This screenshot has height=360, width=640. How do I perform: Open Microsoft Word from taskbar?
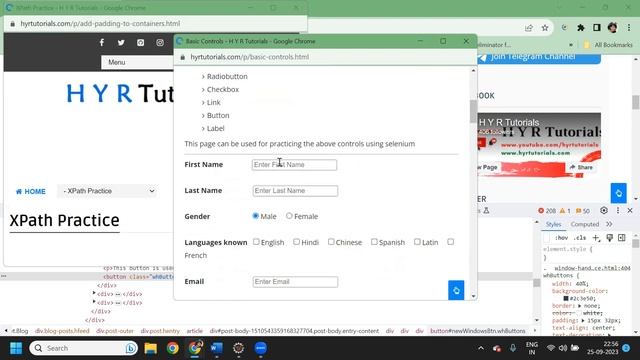click(x=217, y=348)
